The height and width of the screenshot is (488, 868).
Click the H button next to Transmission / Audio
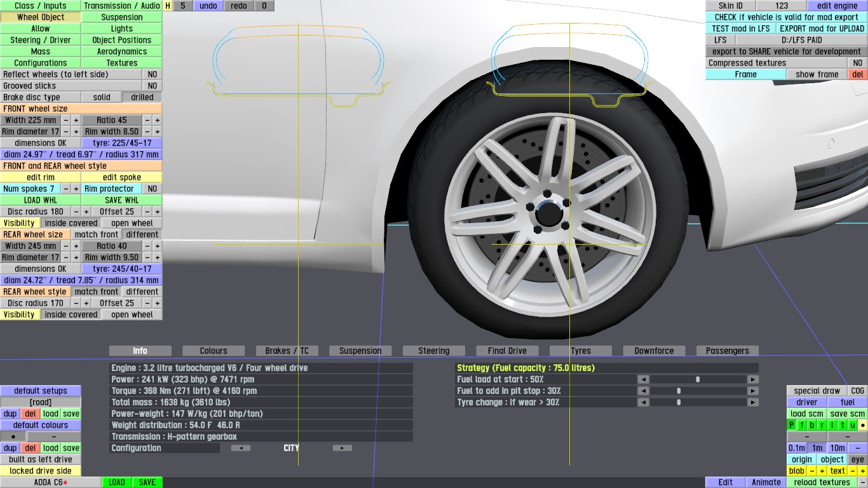pos(168,6)
